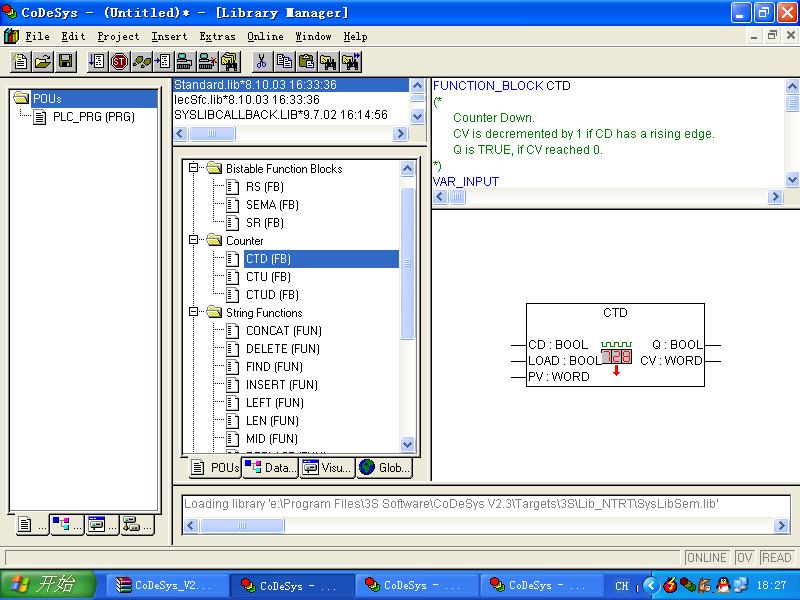The width and height of the screenshot is (800, 600).
Task: Open the Edit menu
Action: 73,36
